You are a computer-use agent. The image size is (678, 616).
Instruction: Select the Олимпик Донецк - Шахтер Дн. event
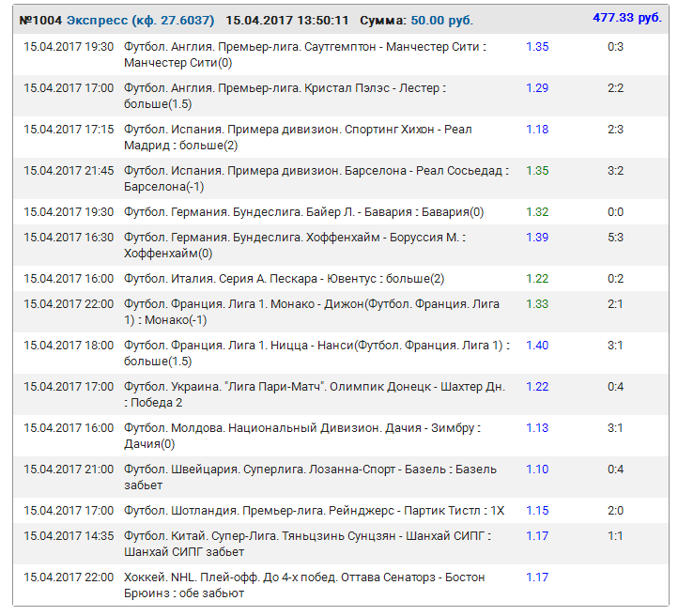(315, 394)
